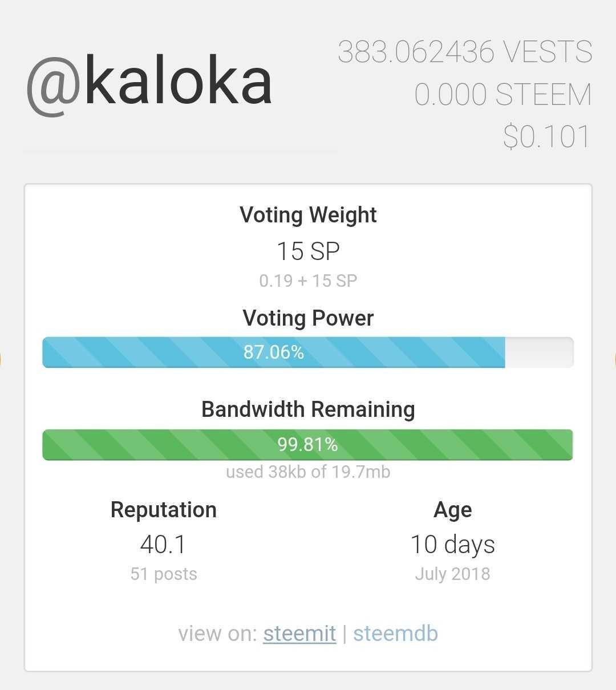Select the 383.062436 VESTS balance text
Viewport: 616px width, 690px height.
[x=465, y=52]
